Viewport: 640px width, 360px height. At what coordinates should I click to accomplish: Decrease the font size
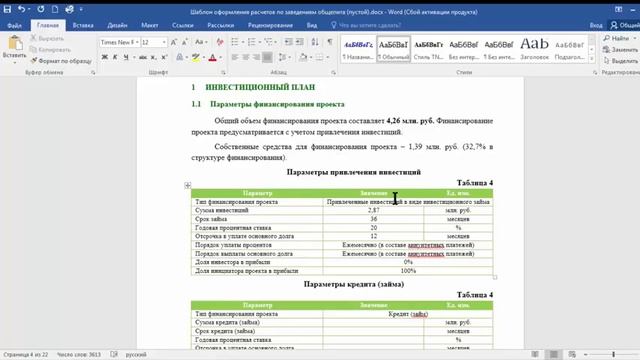tap(184, 42)
